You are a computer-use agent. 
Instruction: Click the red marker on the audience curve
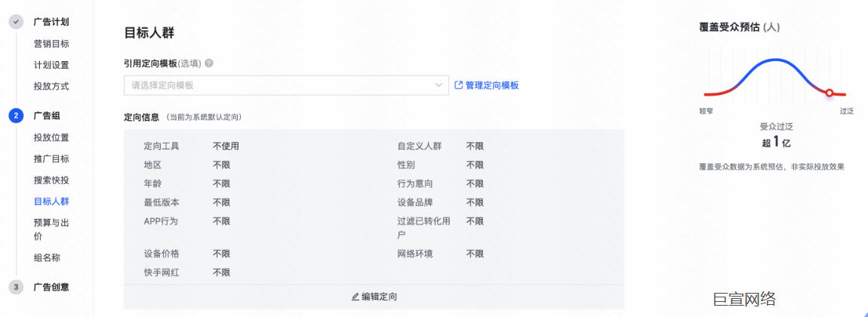coord(830,93)
